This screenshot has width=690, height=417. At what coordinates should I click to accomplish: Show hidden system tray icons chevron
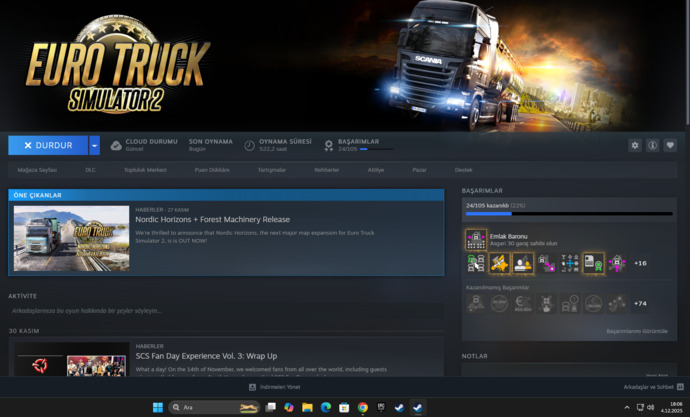pos(627,408)
